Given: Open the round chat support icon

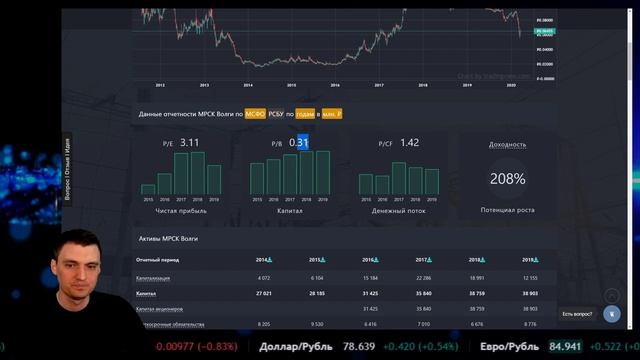Looking at the screenshot, I should [x=611, y=314].
